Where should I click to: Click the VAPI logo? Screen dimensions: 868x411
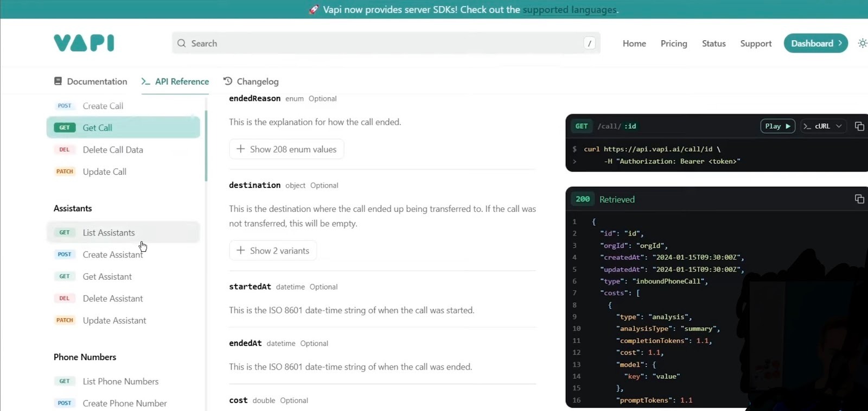coord(84,43)
